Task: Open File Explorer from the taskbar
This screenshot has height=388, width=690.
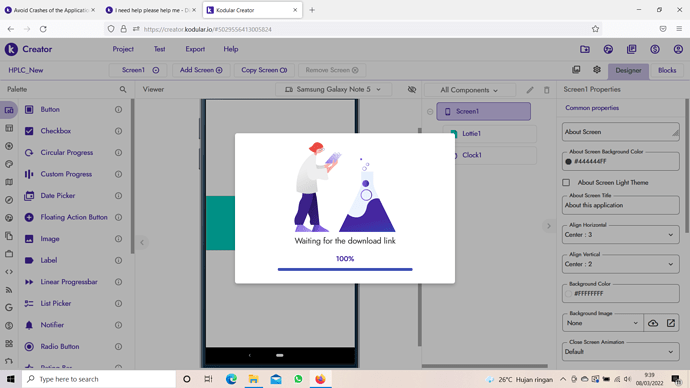Action: click(x=253, y=379)
